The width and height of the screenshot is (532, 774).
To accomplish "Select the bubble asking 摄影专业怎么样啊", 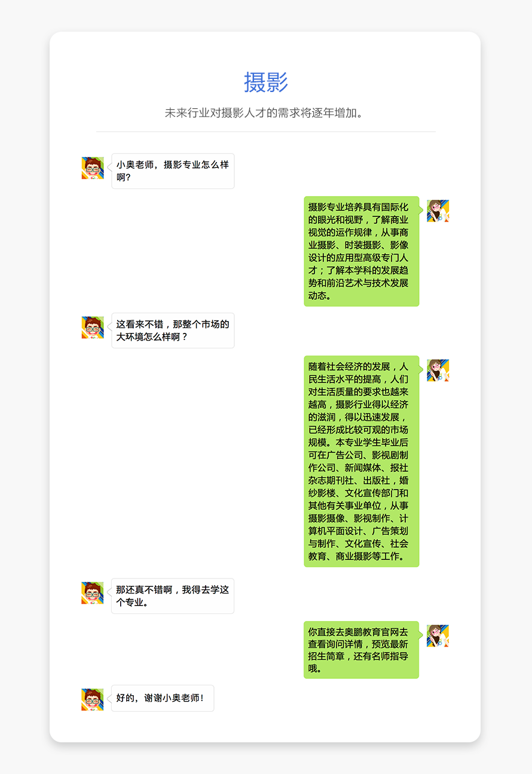I will (x=173, y=171).
